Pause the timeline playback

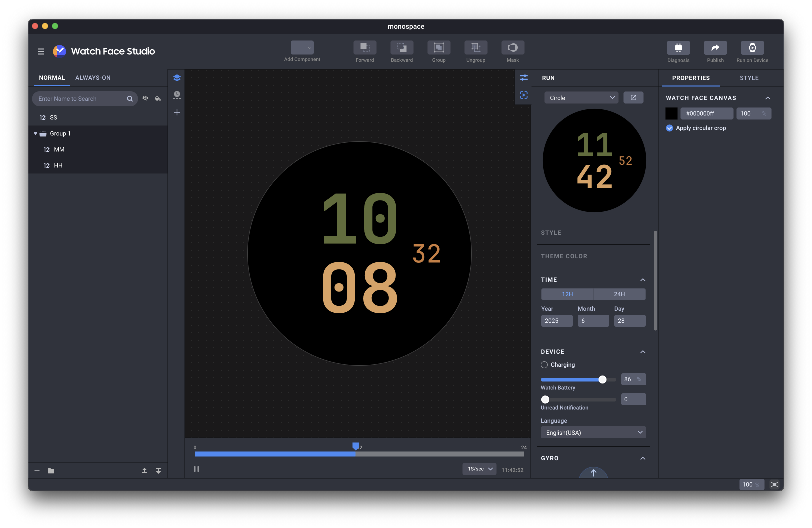(196, 469)
